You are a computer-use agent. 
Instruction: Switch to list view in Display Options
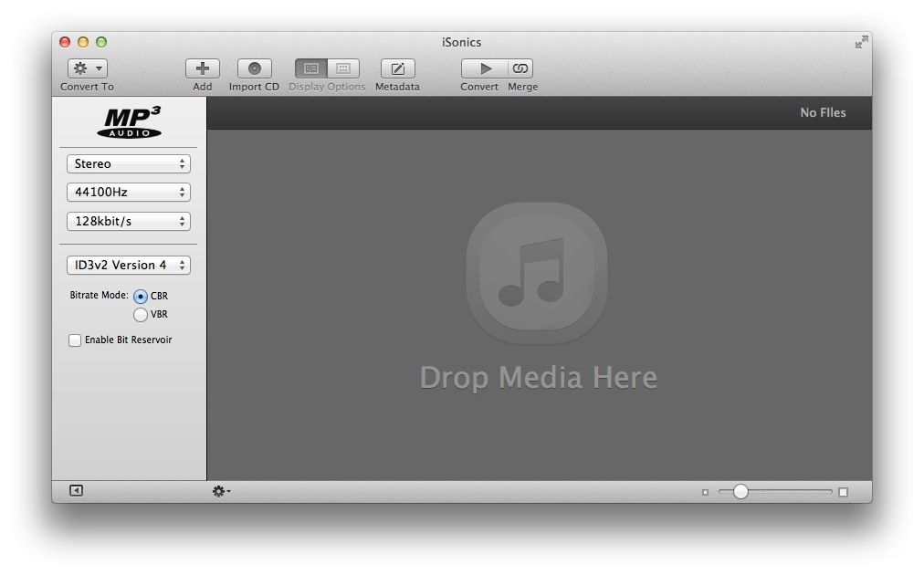[310, 68]
